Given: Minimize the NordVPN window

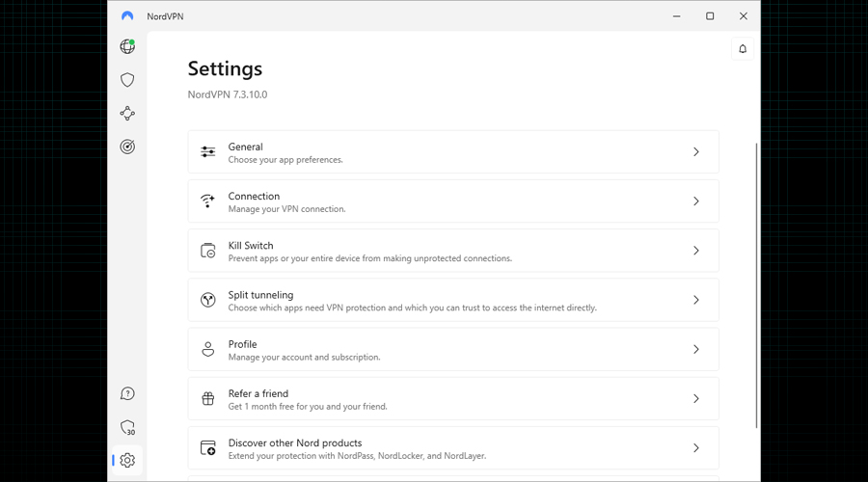Looking at the screenshot, I should (x=676, y=16).
